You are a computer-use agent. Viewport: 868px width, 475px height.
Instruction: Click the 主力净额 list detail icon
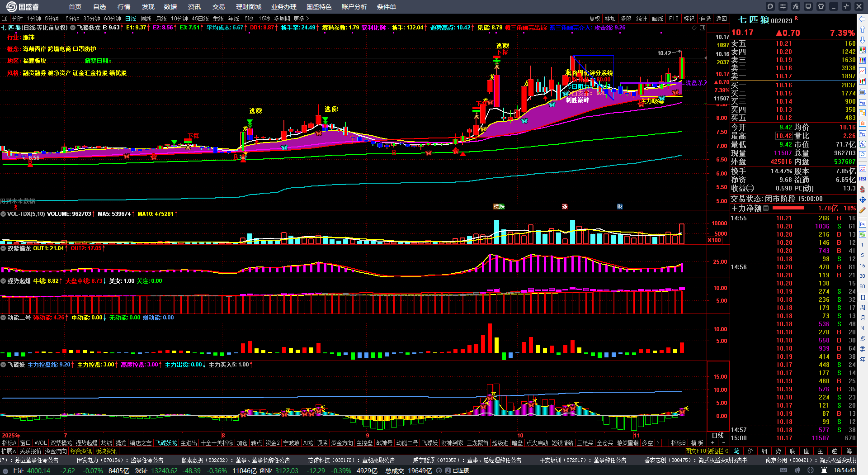[x=766, y=208]
